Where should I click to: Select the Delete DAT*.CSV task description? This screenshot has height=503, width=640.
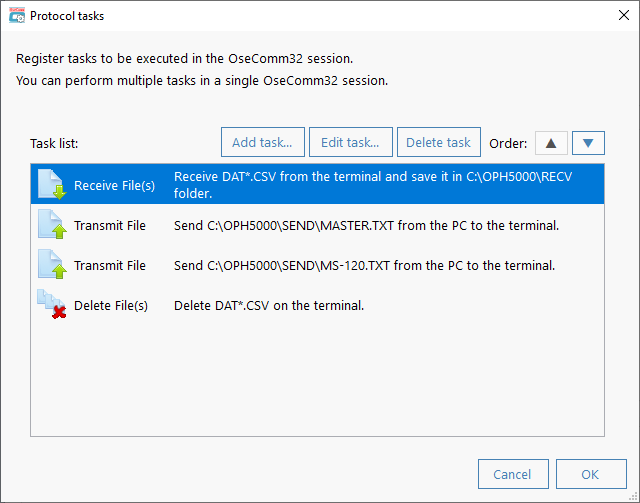[269, 305]
